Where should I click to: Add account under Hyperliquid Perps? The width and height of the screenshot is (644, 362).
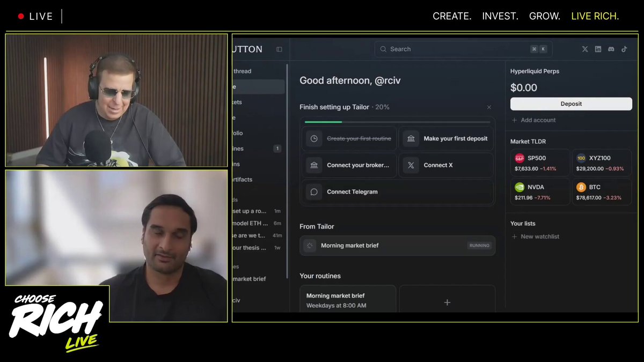(x=534, y=120)
